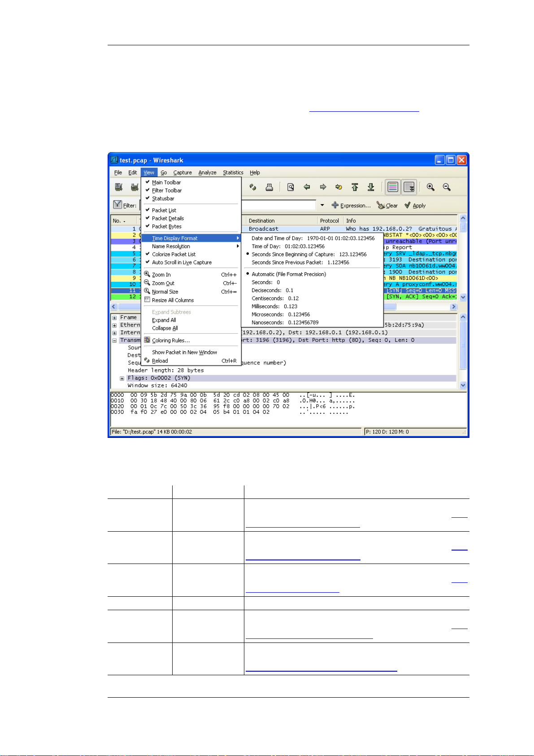
Task: Click the Filter funnel icon
Action: pyautogui.click(x=117, y=205)
